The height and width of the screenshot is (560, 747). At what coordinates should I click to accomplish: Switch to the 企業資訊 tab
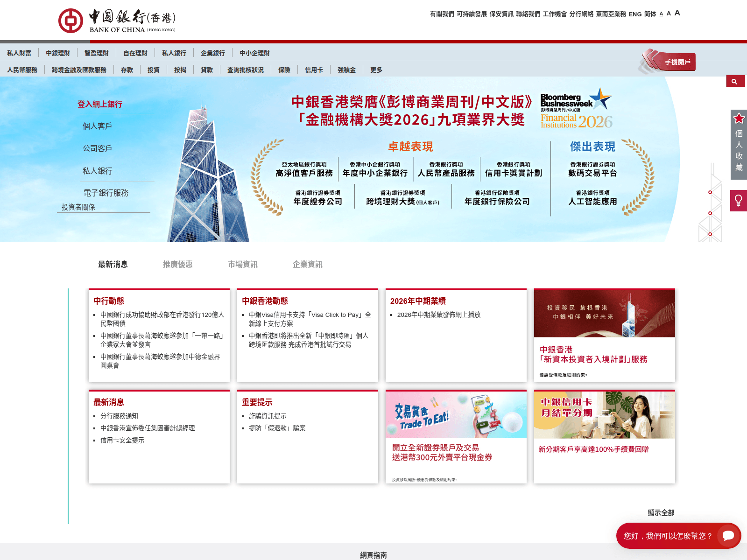[307, 265]
